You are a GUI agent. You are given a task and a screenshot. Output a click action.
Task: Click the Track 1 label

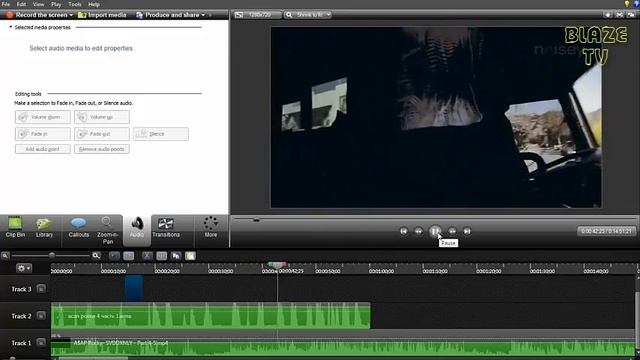click(21, 343)
